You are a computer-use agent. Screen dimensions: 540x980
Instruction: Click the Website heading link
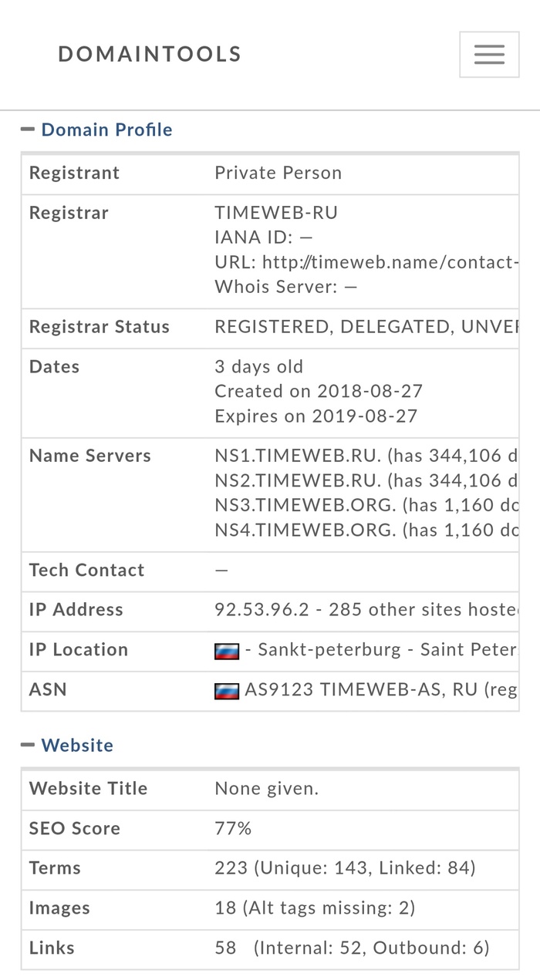click(77, 745)
